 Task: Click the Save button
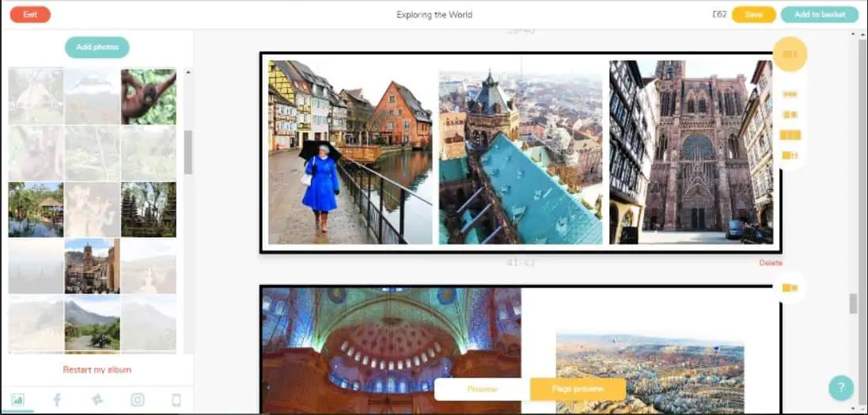tap(753, 14)
